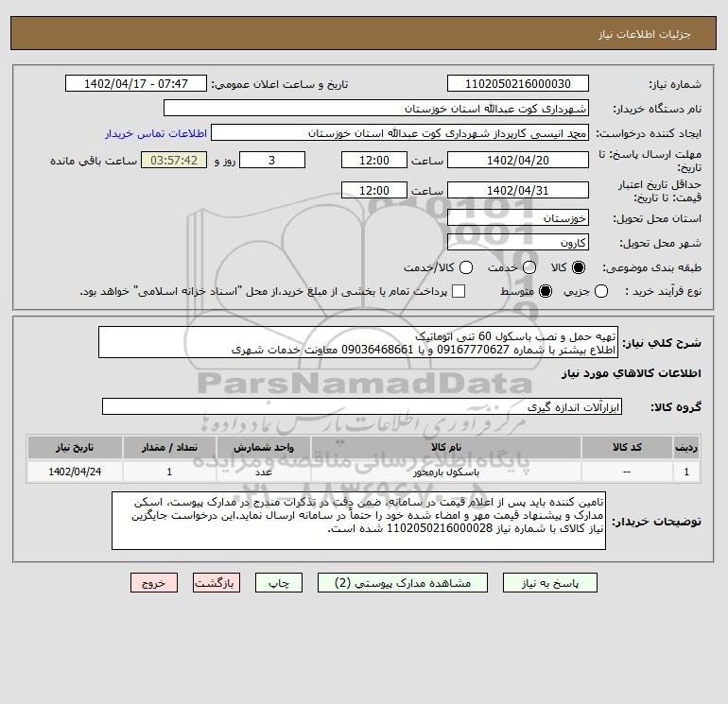The image size is (728, 704).
Task: Click the باسکول بارمحور table cell
Action: [x=445, y=472]
